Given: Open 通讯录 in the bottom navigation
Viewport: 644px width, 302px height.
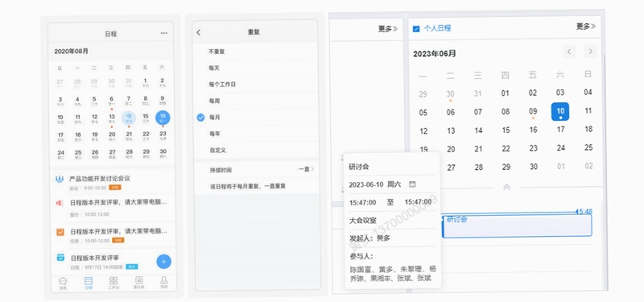Looking at the screenshot, I should click(138, 283).
